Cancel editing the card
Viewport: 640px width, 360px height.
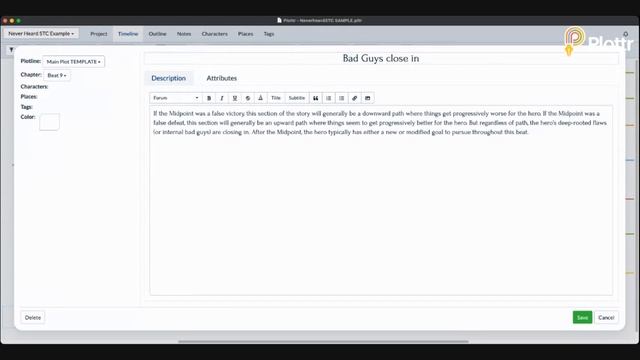coord(606,317)
